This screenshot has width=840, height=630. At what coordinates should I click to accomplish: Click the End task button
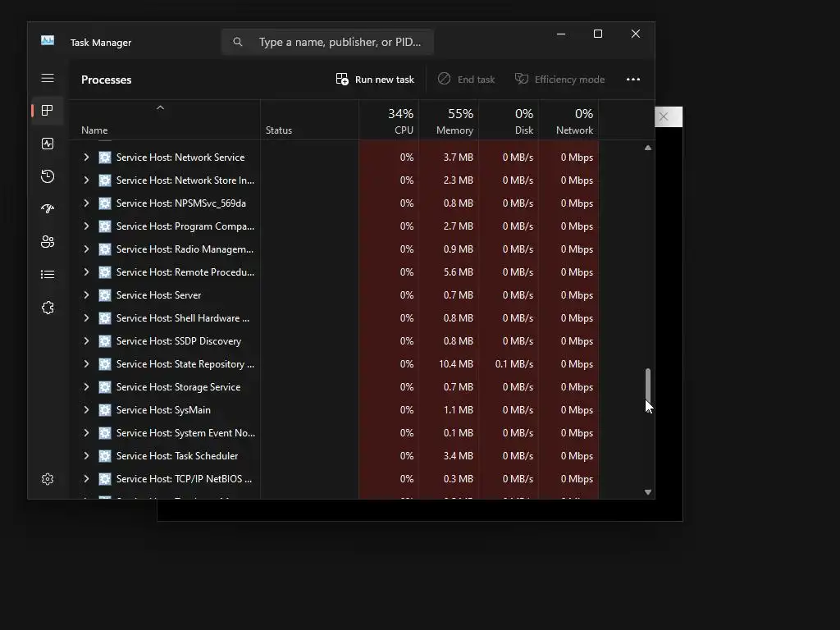466,80
